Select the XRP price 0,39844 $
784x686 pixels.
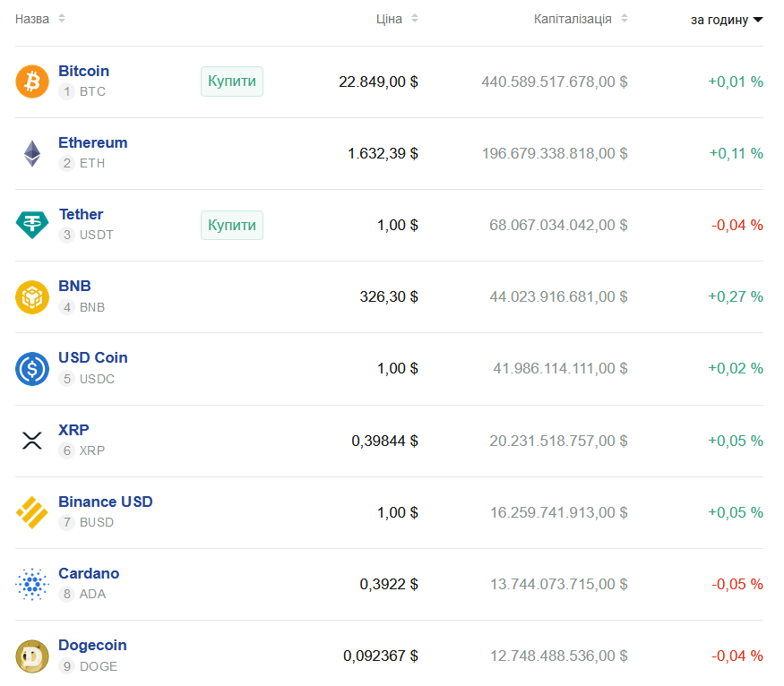click(384, 441)
